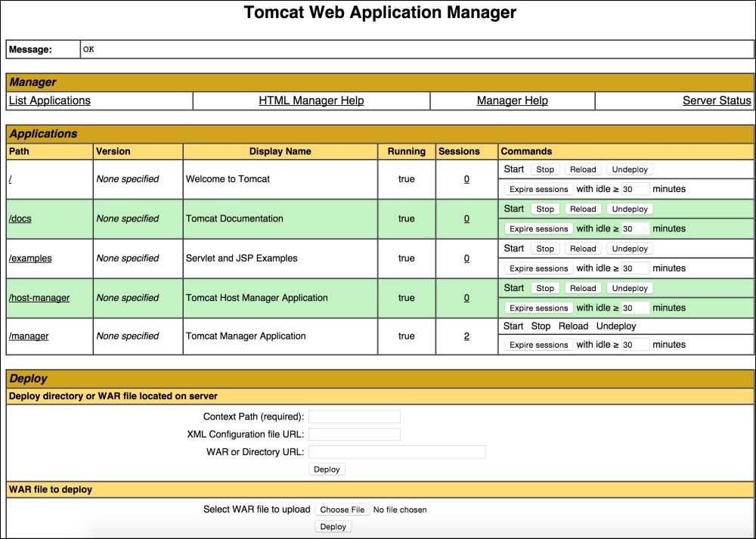The width and height of the screenshot is (756, 539).
Task: Edit idle minutes field for root application
Action: (635, 189)
